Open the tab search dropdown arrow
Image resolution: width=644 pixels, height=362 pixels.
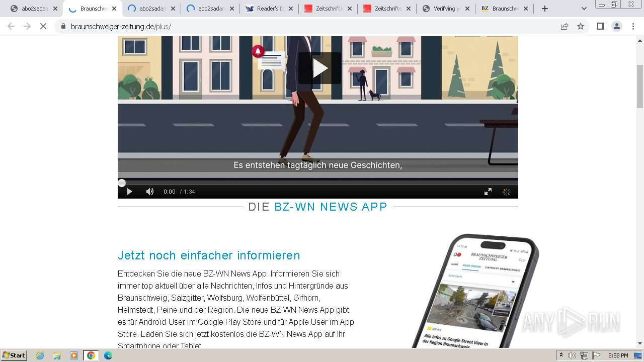584,9
